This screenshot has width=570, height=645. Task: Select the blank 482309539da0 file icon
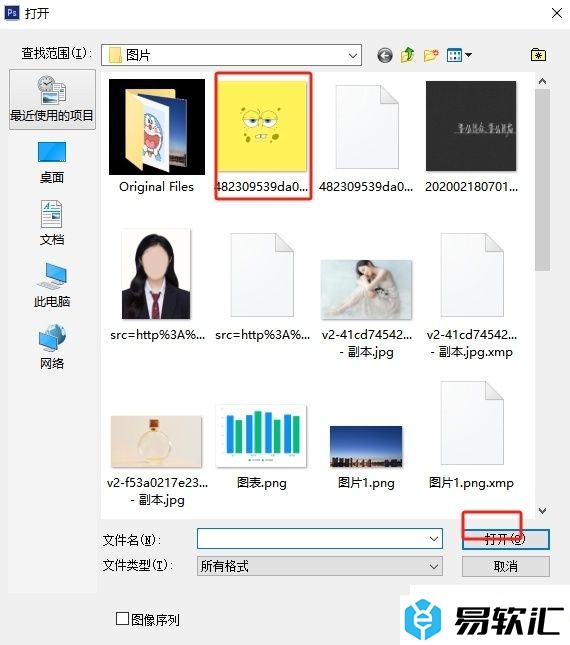click(x=367, y=127)
